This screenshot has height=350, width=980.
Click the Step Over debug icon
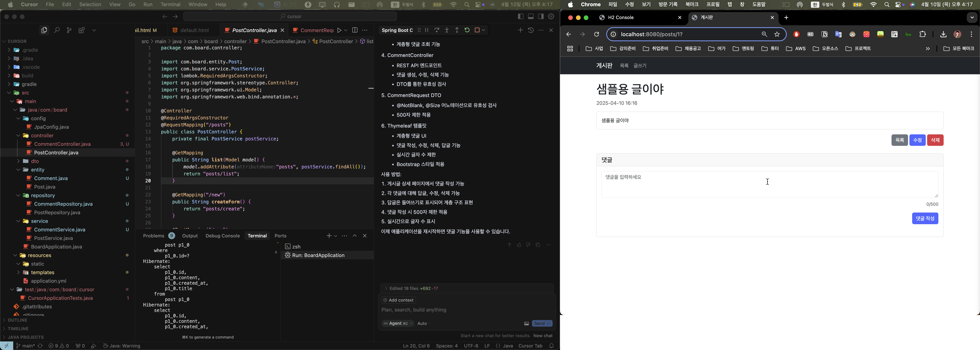pos(437,30)
